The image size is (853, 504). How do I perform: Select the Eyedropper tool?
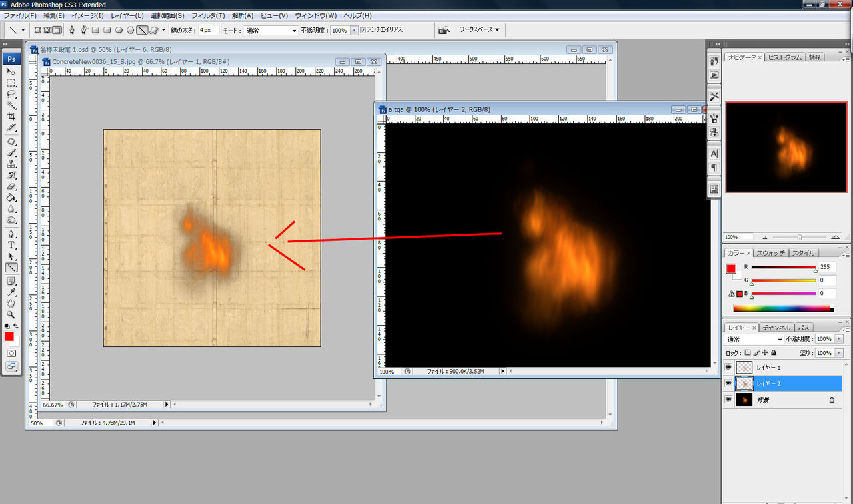click(x=11, y=292)
